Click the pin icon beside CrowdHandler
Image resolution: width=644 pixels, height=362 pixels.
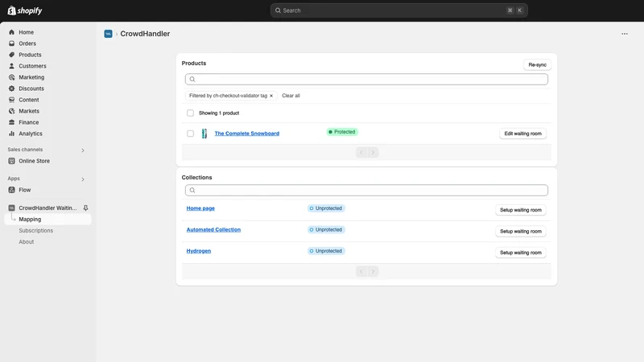[85, 208]
